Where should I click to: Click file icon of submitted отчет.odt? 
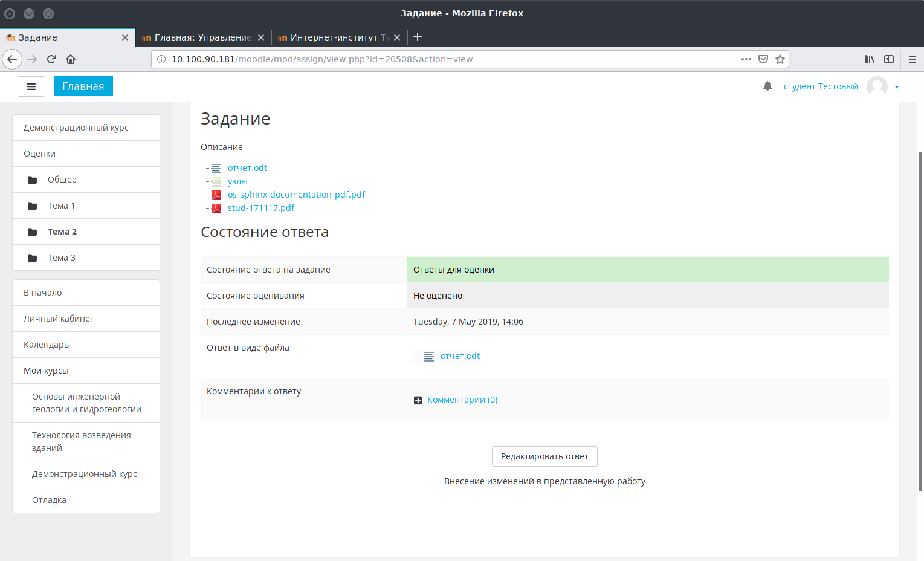tap(429, 356)
